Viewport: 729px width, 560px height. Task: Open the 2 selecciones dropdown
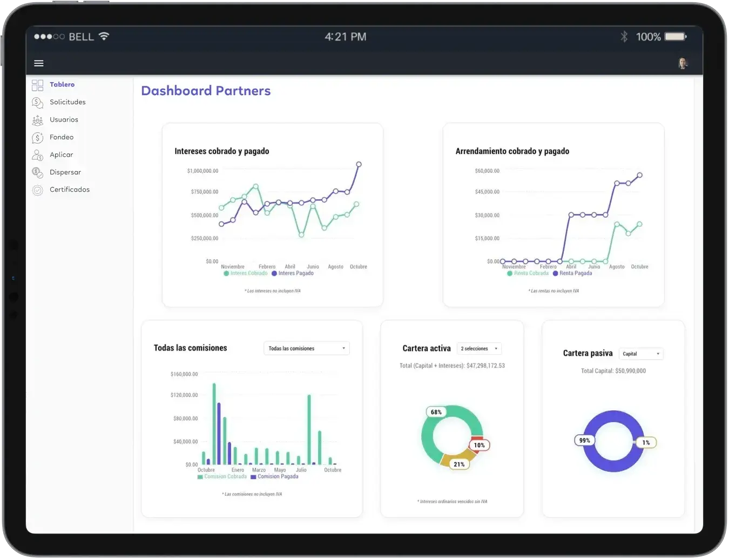click(x=479, y=348)
